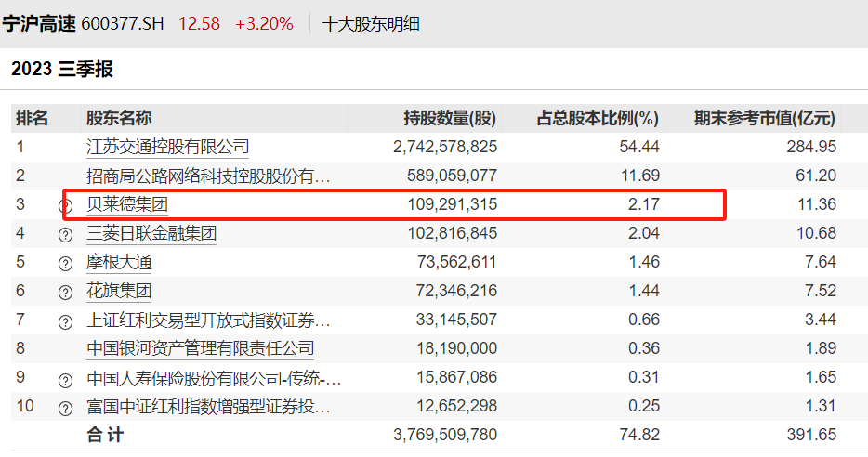Screen dimensions: 868x457
Task: Open shareholder link 江苏交通控股有限公司
Action: [x=167, y=147]
